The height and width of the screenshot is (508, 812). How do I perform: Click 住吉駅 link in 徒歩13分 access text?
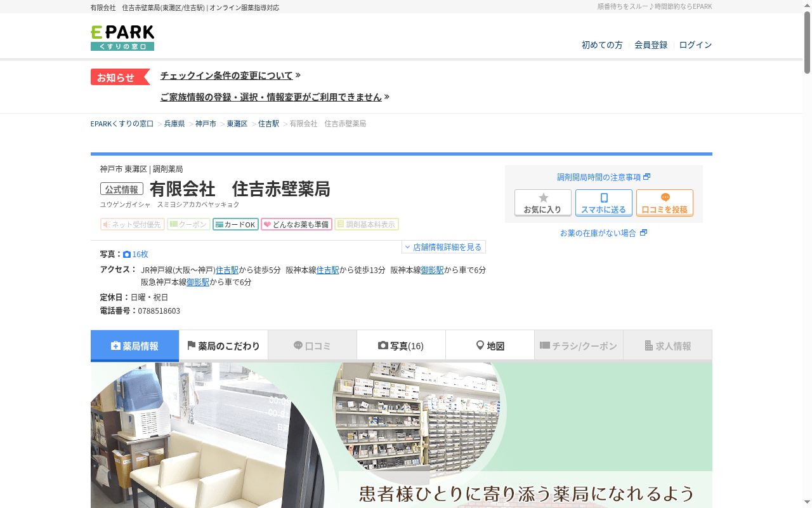pos(327,270)
